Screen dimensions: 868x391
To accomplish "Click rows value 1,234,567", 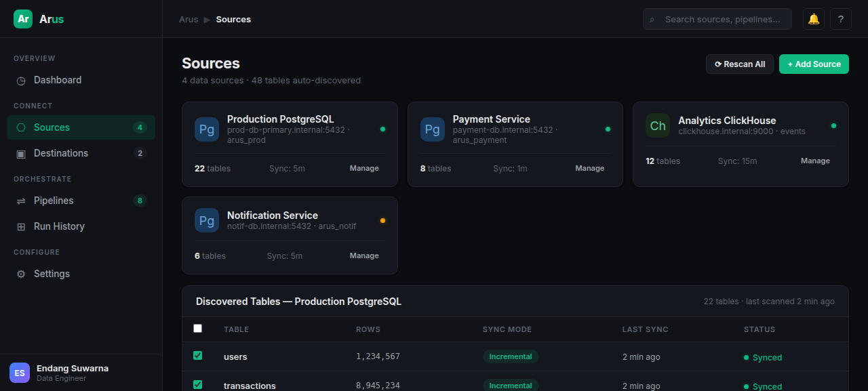I will point(378,357).
